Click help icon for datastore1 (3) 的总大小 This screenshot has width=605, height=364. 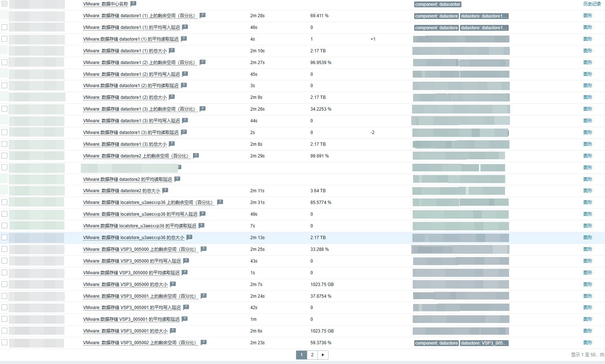[172, 144]
